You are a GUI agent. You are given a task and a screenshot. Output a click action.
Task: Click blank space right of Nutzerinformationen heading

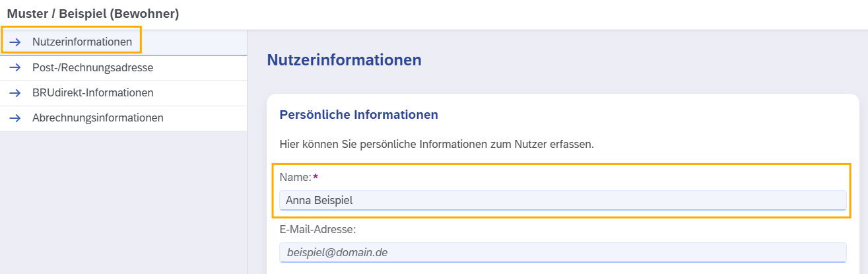click(640, 60)
